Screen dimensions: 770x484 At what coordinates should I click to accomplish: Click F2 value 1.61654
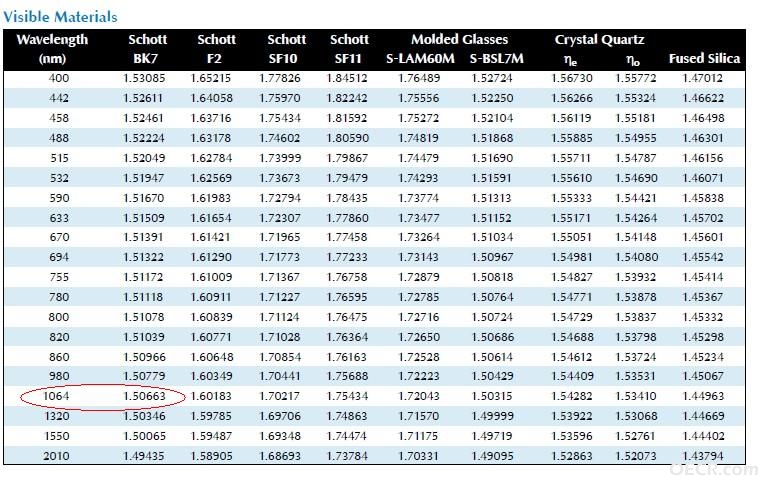(211, 218)
